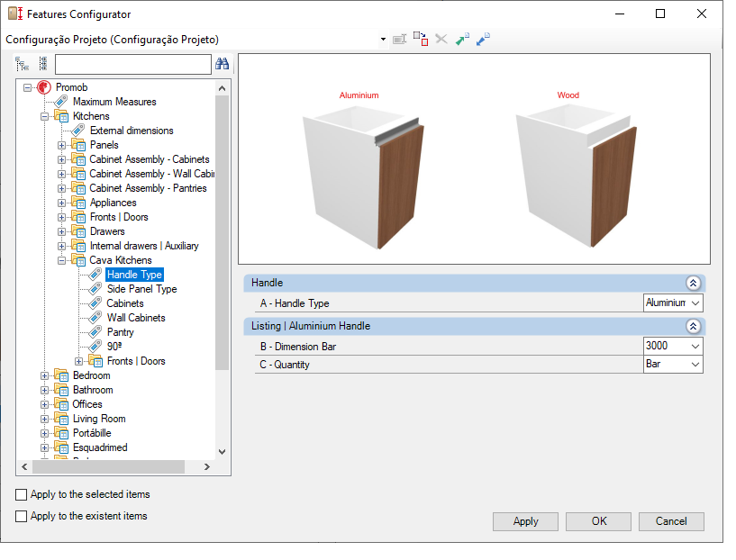Click the Handle Type tag icon
The height and width of the screenshot is (560, 736).
(x=95, y=275)
